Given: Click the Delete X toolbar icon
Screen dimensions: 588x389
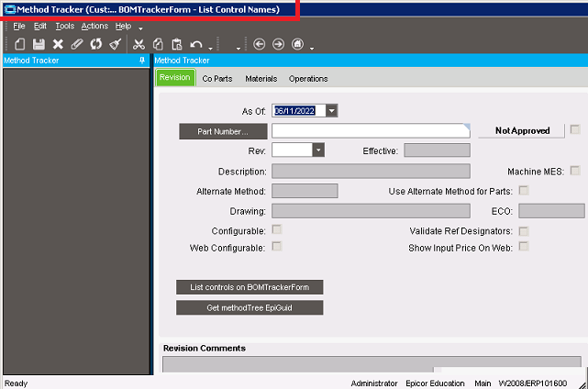Looking at the screenshot, I should pos(58,44).
